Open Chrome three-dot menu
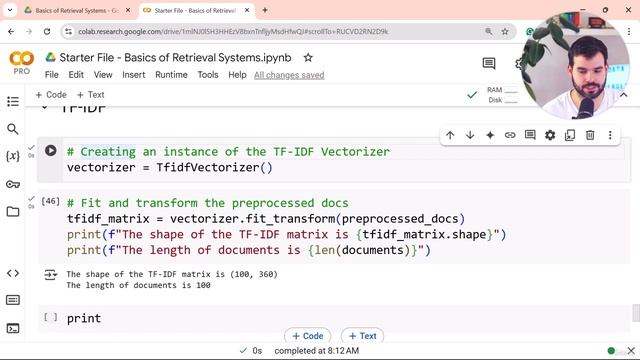 click(x=629, y=31)
